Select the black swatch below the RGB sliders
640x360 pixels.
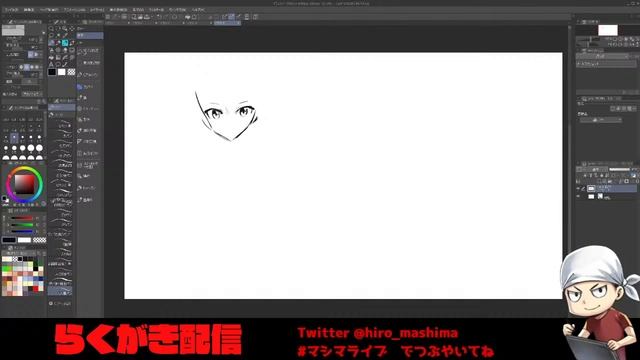pos(9,240)
